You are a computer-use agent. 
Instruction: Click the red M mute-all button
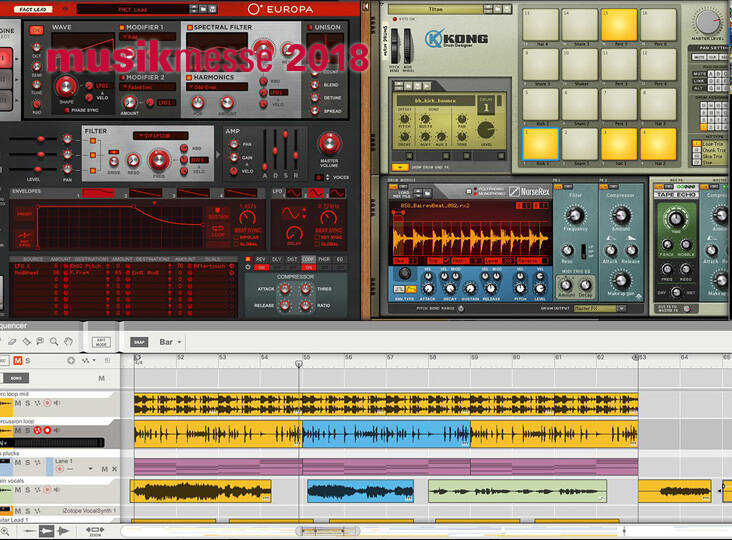pos(18,360)
